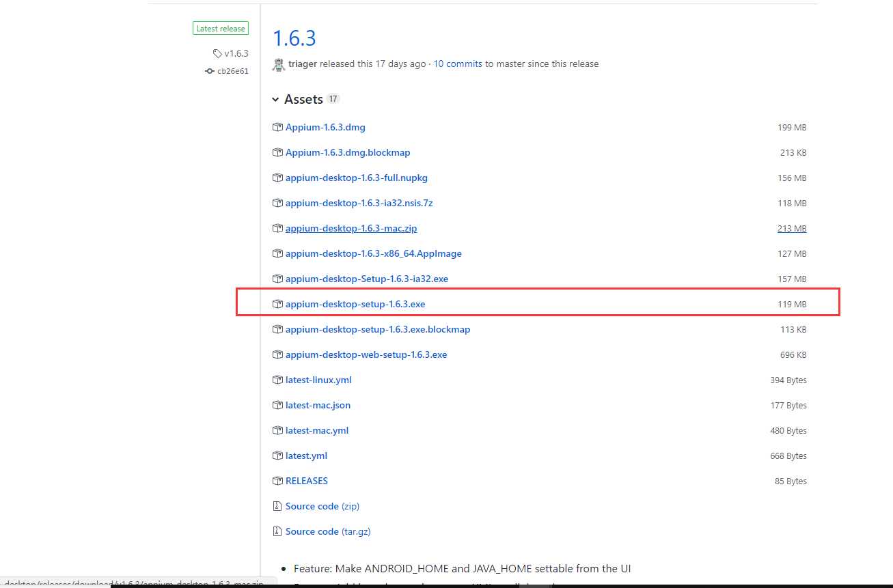Click archive icon beside Source code (tar.gz)
893x588 pixels.
pos(277,532)
